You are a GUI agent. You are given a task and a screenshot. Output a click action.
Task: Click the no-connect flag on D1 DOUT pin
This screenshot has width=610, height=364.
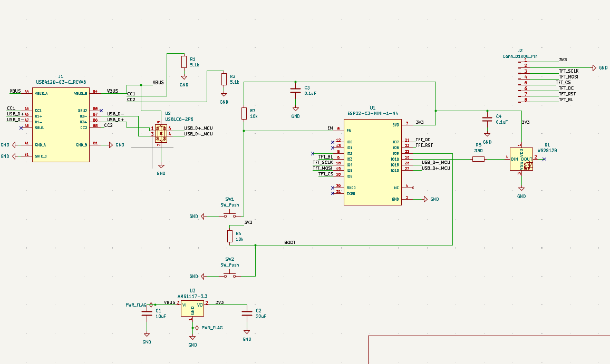tap(544, 159)
